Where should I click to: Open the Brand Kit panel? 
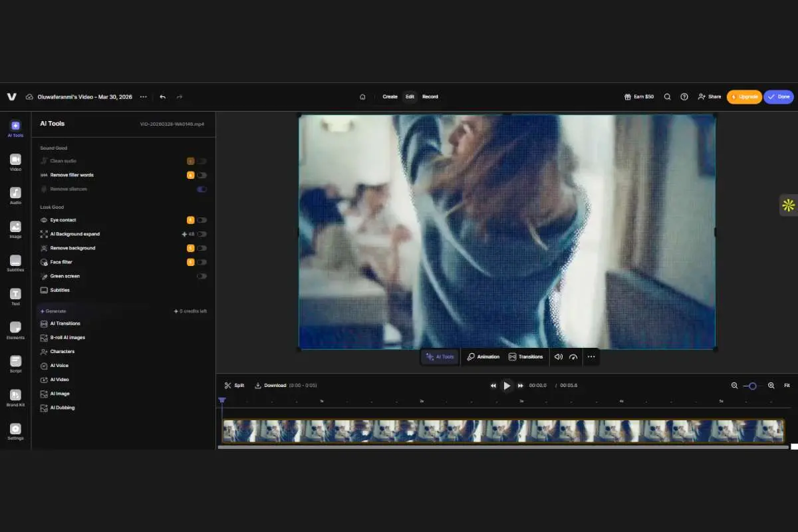coord(15,398)
